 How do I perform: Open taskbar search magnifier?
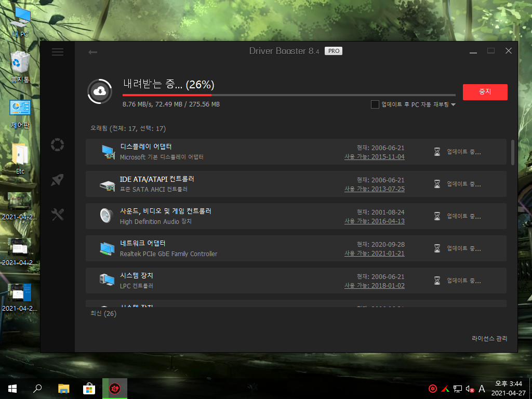(37, 389)
